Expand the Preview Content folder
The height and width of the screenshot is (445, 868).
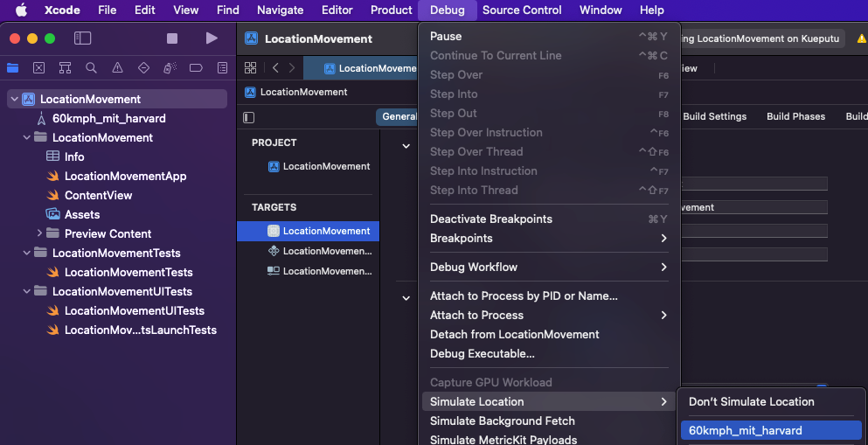click(39, 233)
